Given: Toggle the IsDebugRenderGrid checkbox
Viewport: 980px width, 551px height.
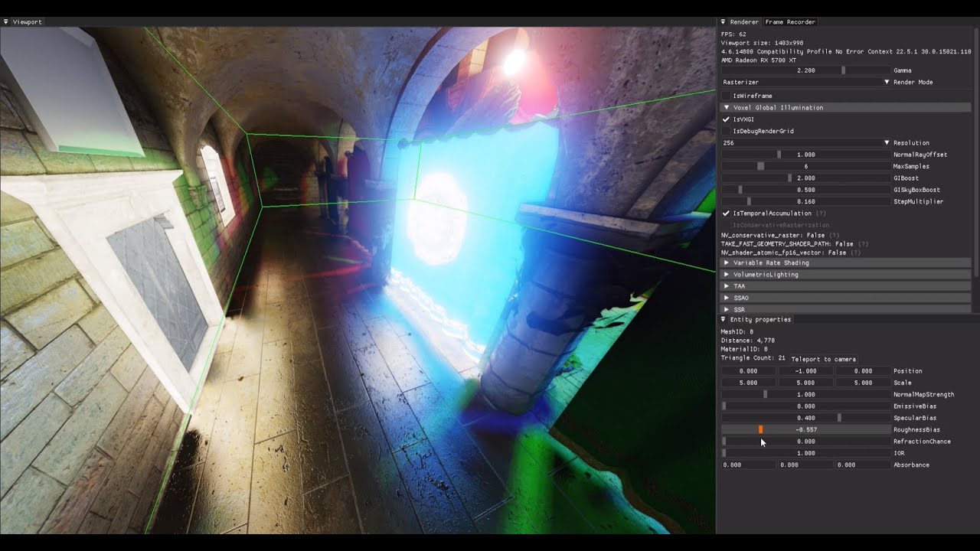Looking at the screenshot, I should point(726,131).
